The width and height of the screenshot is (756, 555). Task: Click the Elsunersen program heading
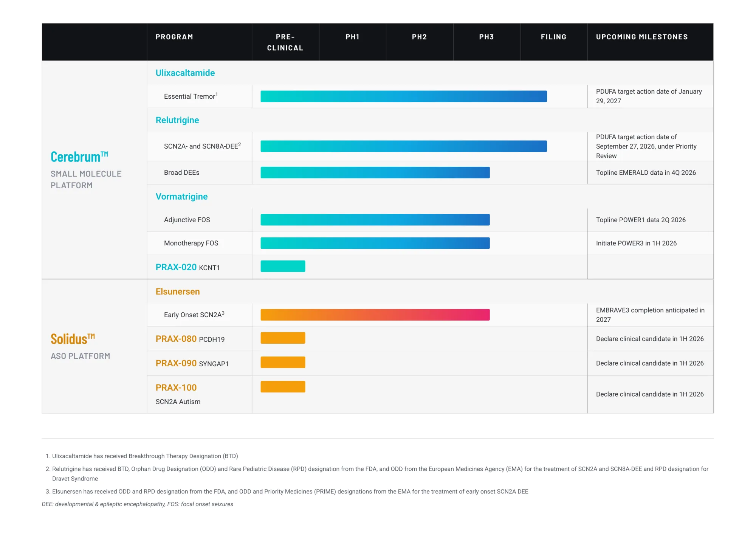click(178, 291)
